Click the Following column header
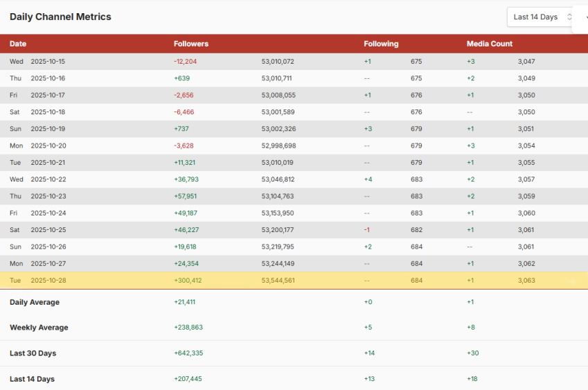588x390 pixels. [x=381, y=44]
